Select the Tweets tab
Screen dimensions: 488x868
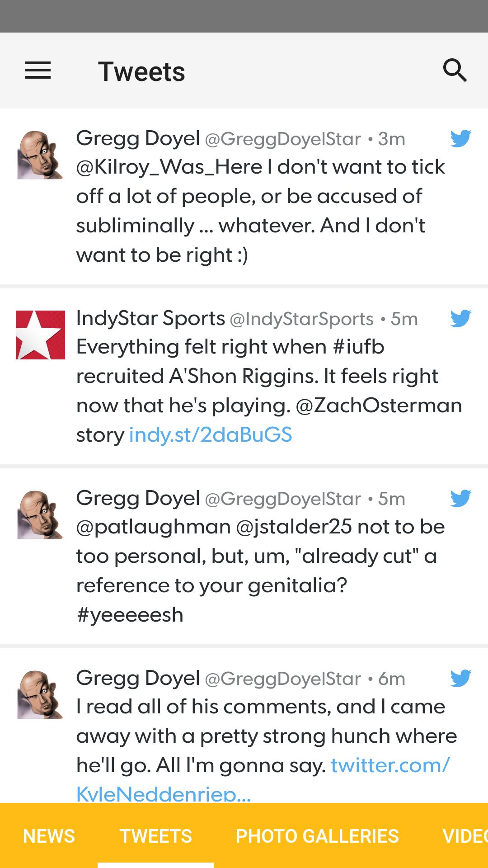156,836
